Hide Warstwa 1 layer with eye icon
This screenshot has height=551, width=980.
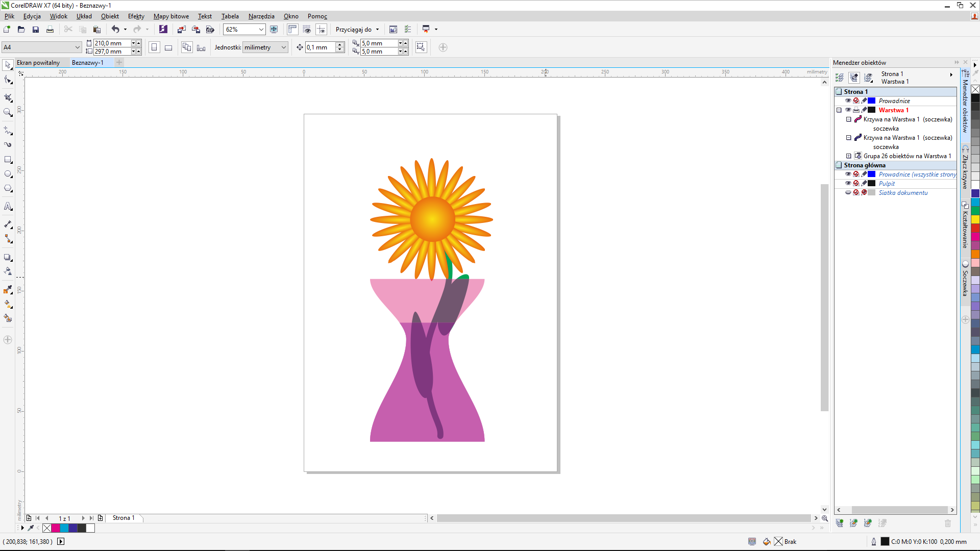coord(848,110)
